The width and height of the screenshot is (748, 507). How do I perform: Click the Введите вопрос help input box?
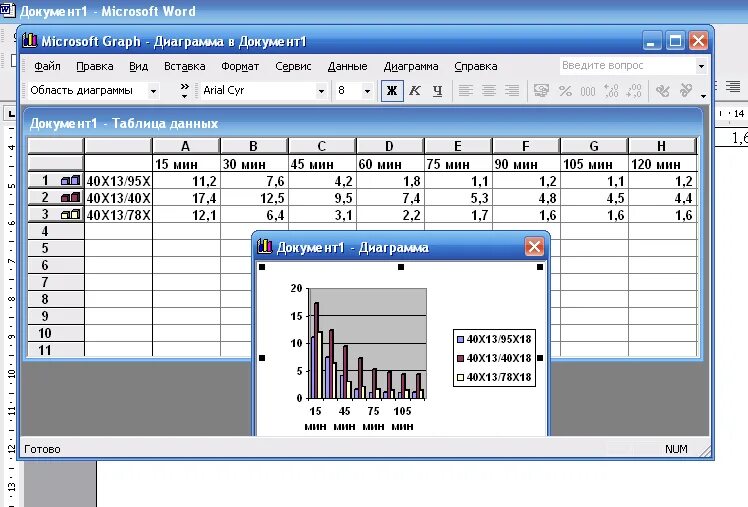(627, 66)
